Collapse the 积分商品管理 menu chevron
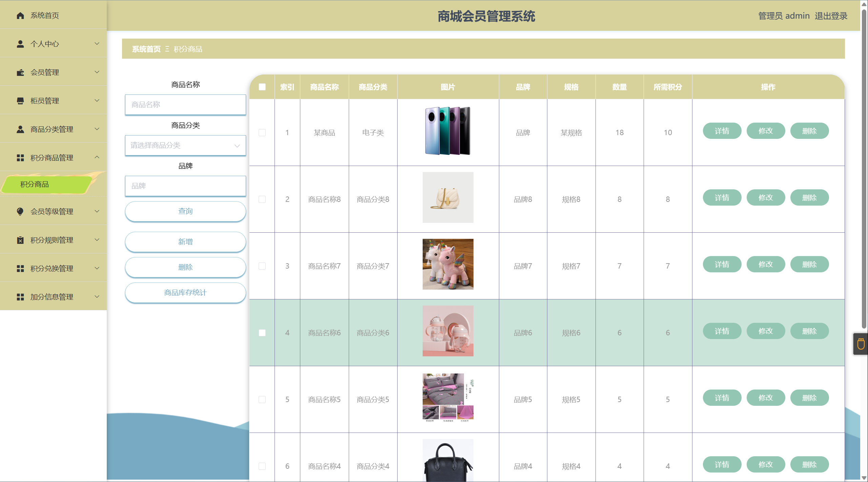 pos(97,157)
